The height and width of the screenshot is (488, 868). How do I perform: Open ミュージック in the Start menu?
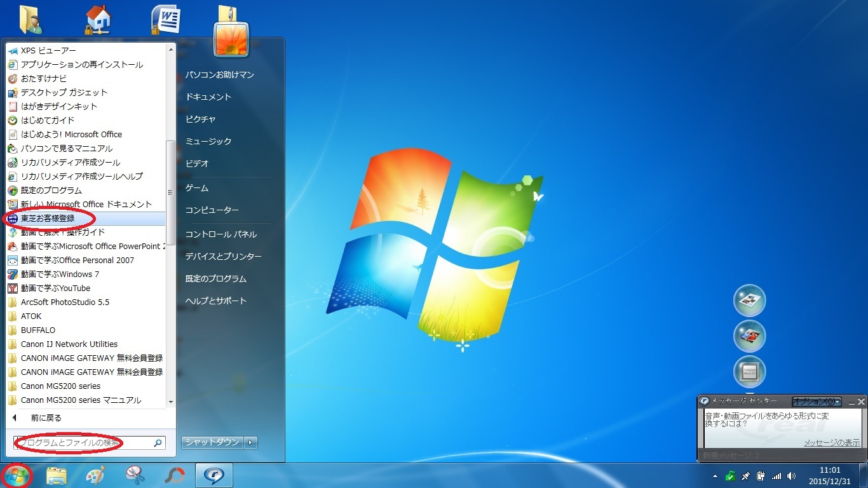[208, 142]
